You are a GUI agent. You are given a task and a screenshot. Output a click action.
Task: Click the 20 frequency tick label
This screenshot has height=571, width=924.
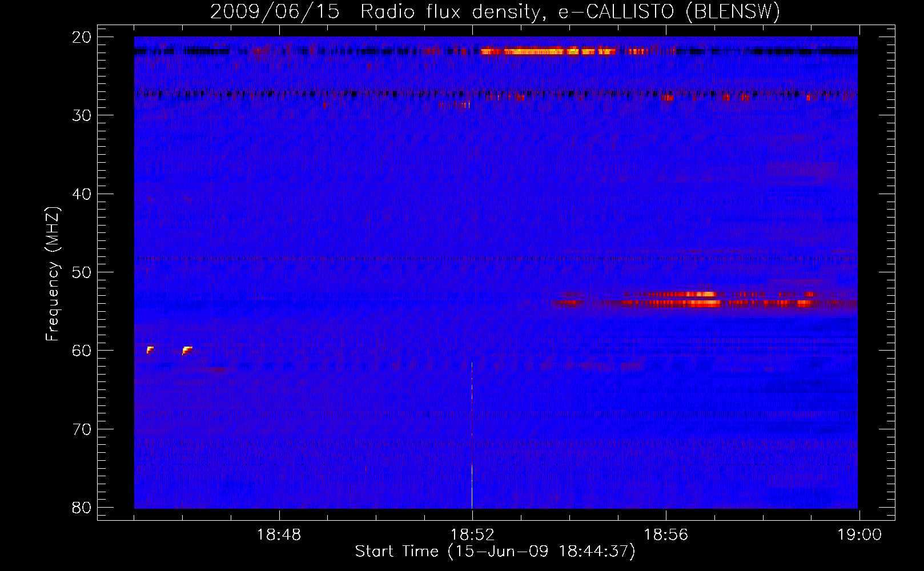coord(82,37)
